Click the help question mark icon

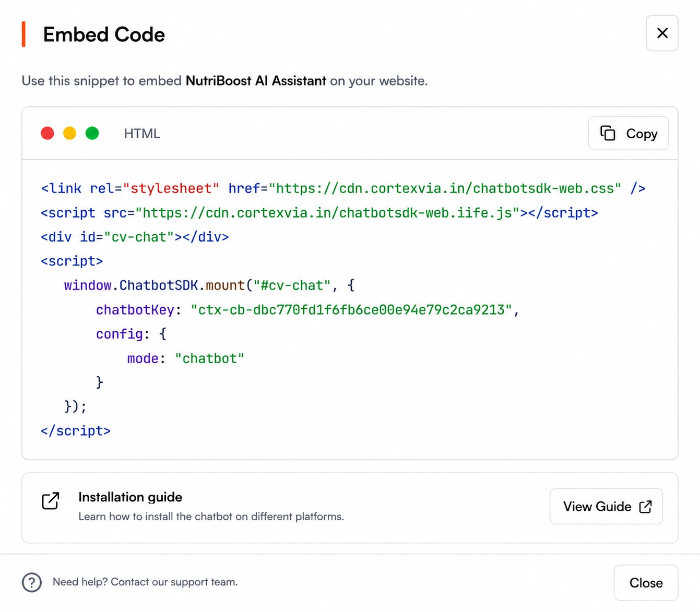pyautogui.click(x=32, y=582)
